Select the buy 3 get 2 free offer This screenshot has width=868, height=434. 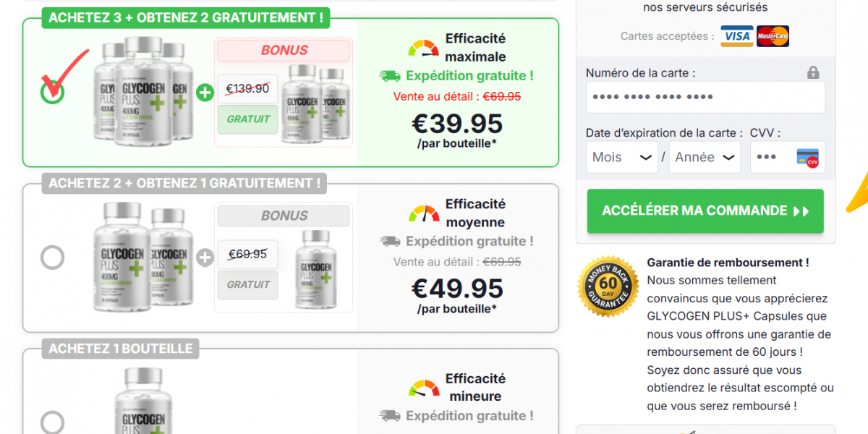coord(52,93)
